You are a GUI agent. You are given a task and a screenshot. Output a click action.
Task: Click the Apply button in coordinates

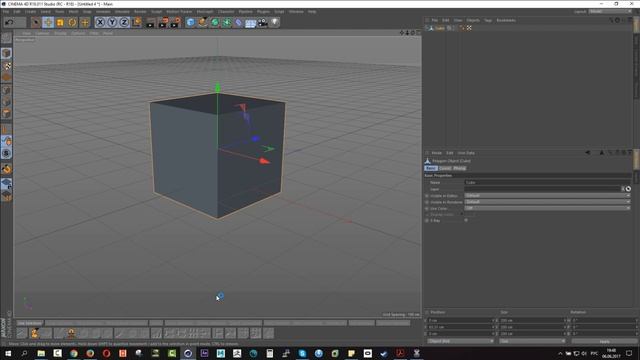[604, 341]
